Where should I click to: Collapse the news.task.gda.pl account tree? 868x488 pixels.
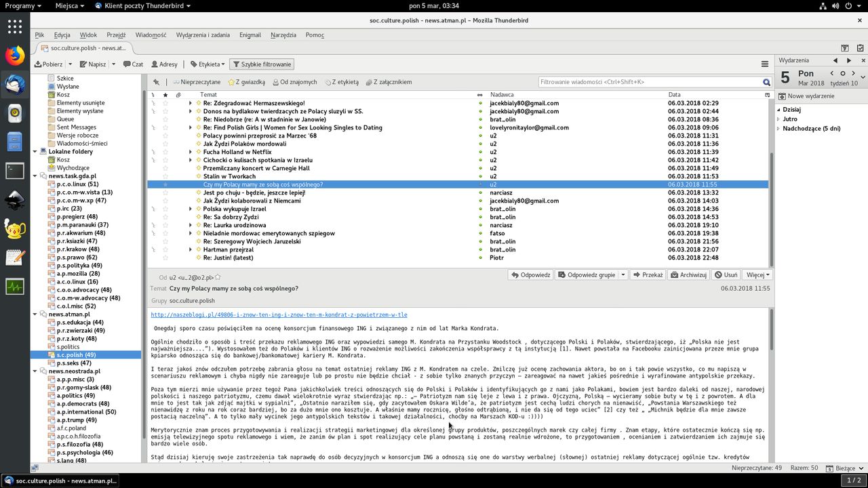35,176
